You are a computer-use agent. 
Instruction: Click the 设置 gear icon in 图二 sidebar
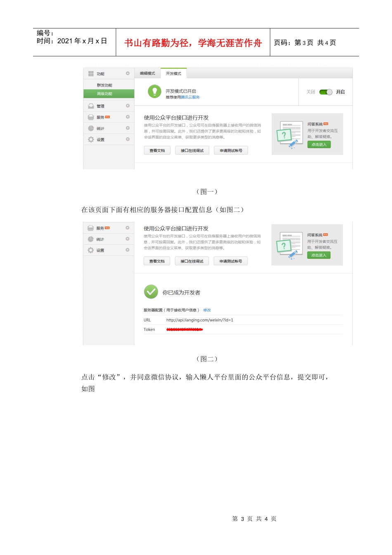91,250
